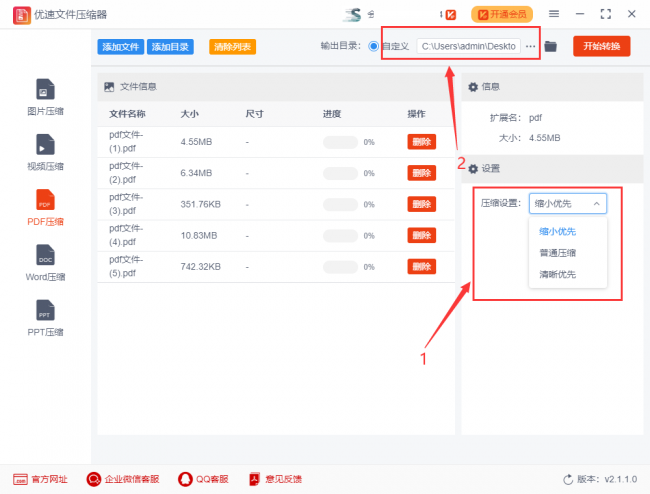Click the version refresh icon
Viewport: 650px width, 494px height.
[568, 480]
